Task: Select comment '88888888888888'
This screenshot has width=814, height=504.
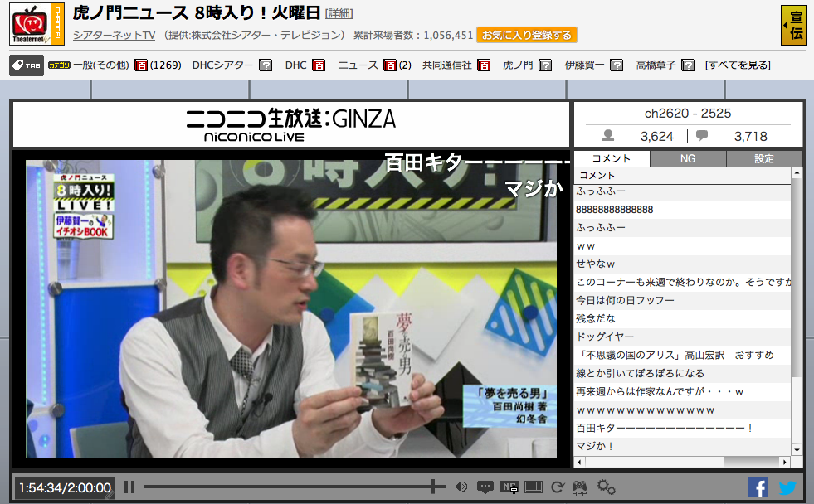Action: click(682, 210)
